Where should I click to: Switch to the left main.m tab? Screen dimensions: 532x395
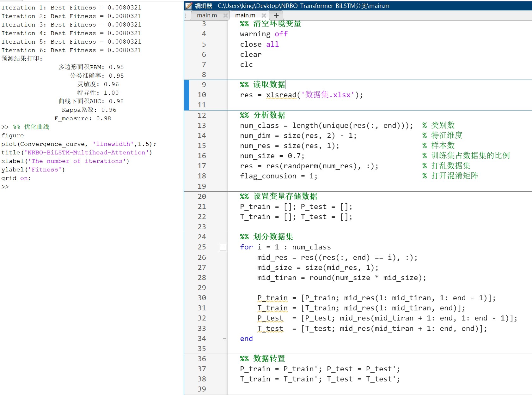click(x=208, y=15)
